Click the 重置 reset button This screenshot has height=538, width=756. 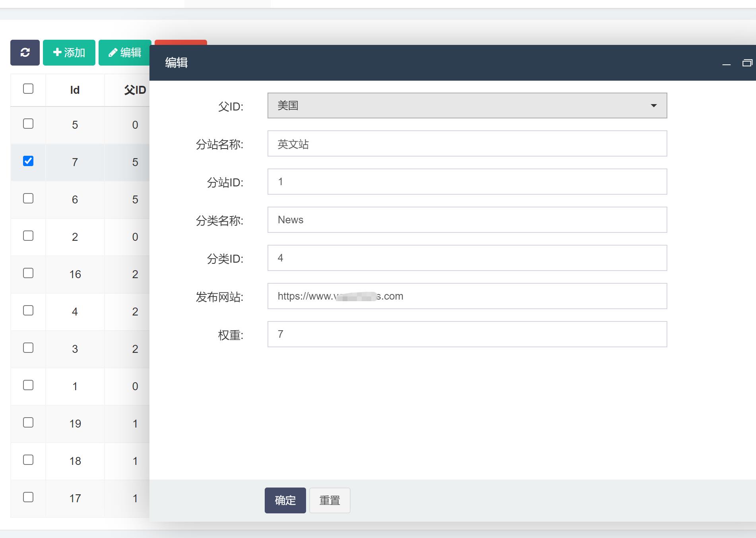[x=330, y=500]
